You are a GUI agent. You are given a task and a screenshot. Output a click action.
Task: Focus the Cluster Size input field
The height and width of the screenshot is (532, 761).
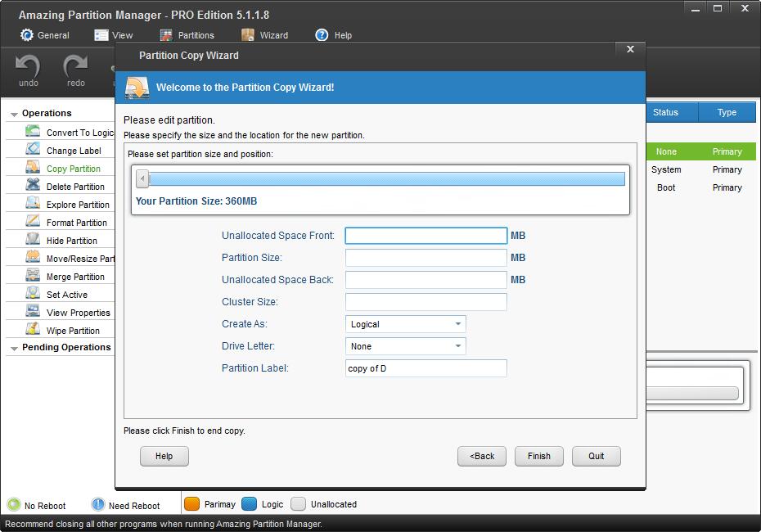(426, 302)
